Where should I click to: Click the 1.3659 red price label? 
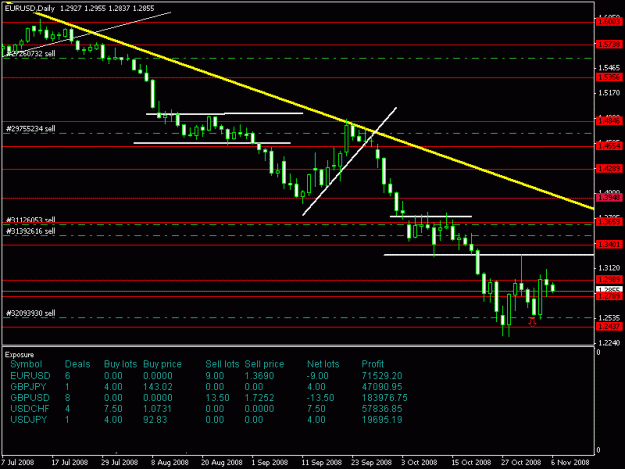(x=609, y=222)
